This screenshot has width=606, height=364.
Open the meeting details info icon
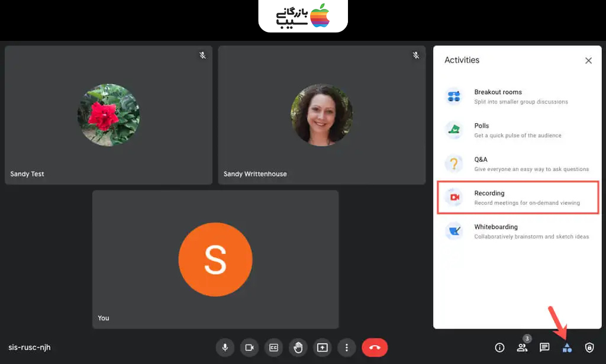[x=499, y=347]
